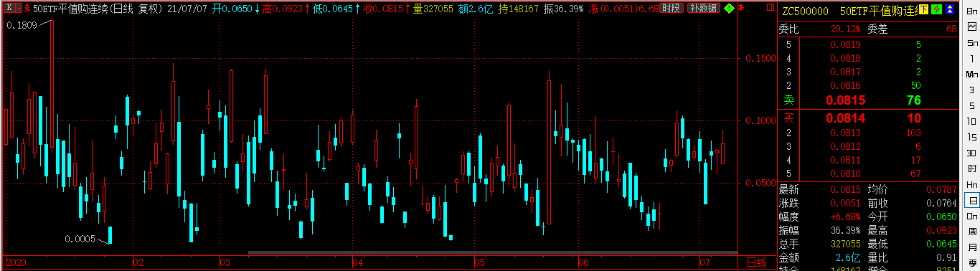Screen dimensions: 980x271
Task: Click the 0.0005 low price label
Action: pyautogui.click(x=80, y=239)
